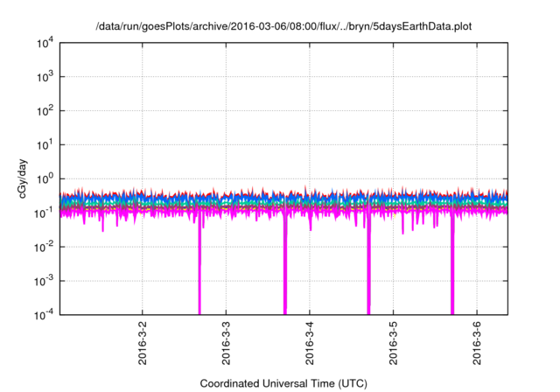Click the 10^-4 y-axis tick label
560x392 pixels.
[x=45, y=315]
